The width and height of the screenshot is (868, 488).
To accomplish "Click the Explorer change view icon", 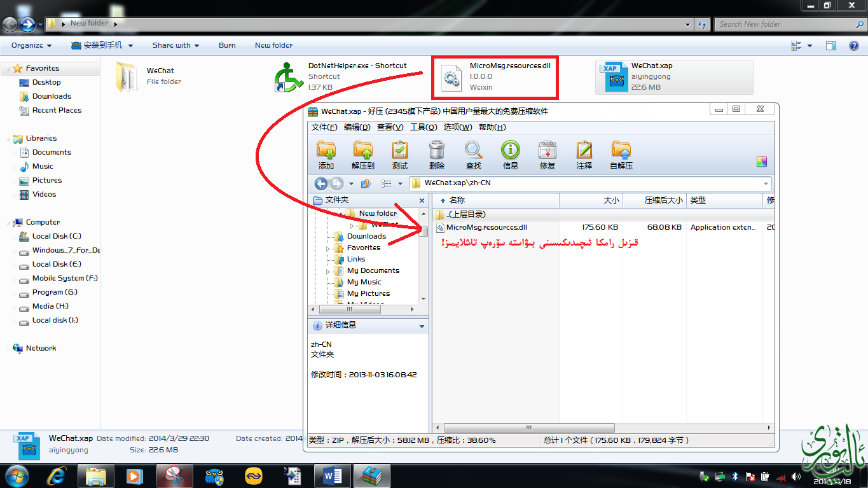I will 797,45.
